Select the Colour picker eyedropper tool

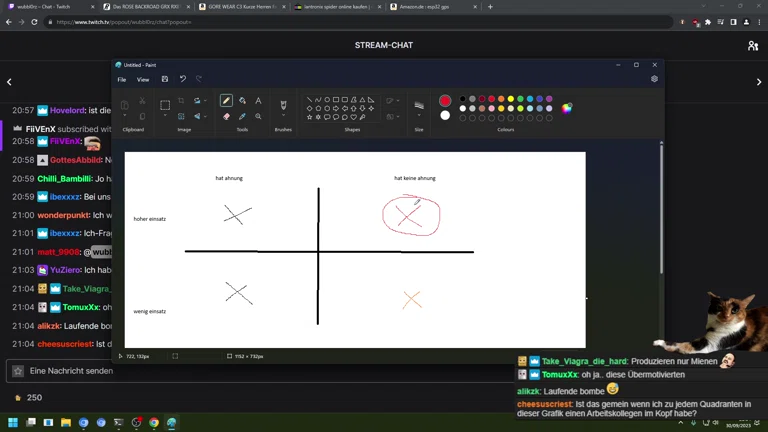pyautogui.click(x=242, y=116)
